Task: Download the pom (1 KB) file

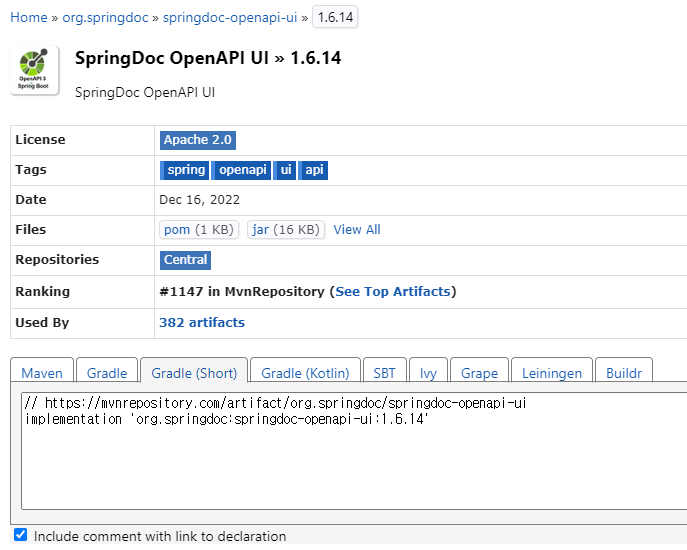Action: click(x=199, y=230)
